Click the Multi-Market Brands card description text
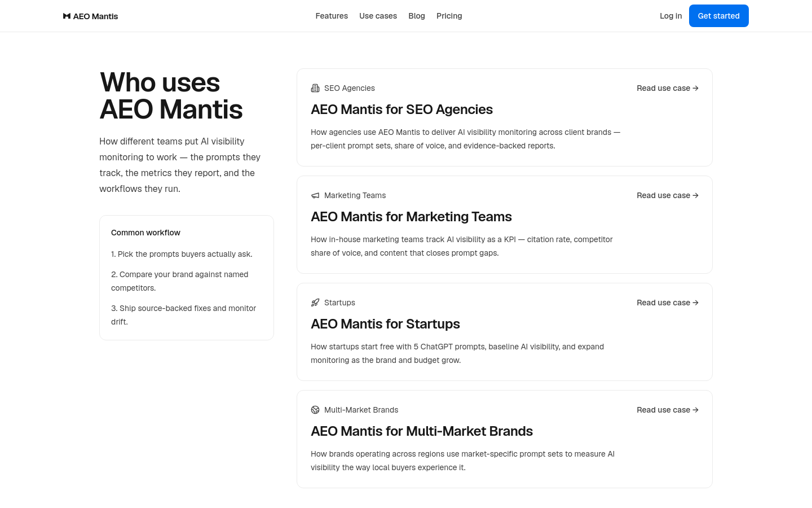Viewport: 812px width, 508px height. click(x=462, y=461)
